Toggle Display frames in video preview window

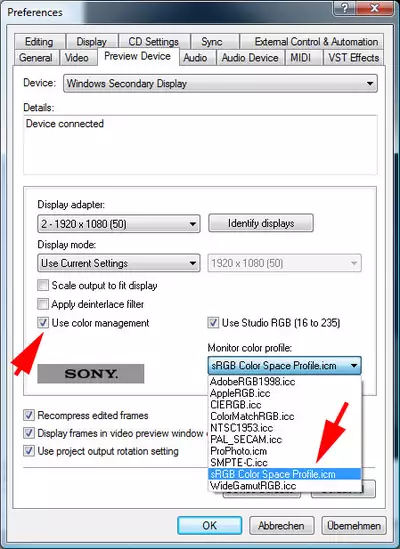pyautogui.click(x=29, y=433)
